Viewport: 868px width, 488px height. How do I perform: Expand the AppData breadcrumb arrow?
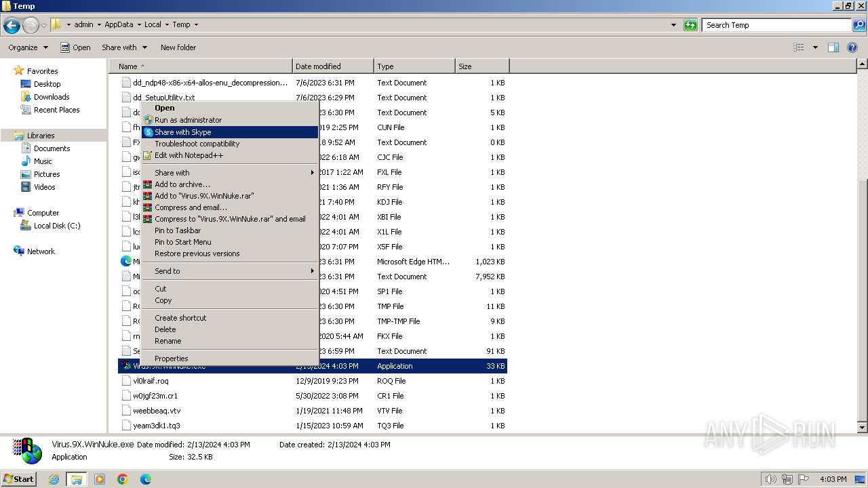pos(138,24)
